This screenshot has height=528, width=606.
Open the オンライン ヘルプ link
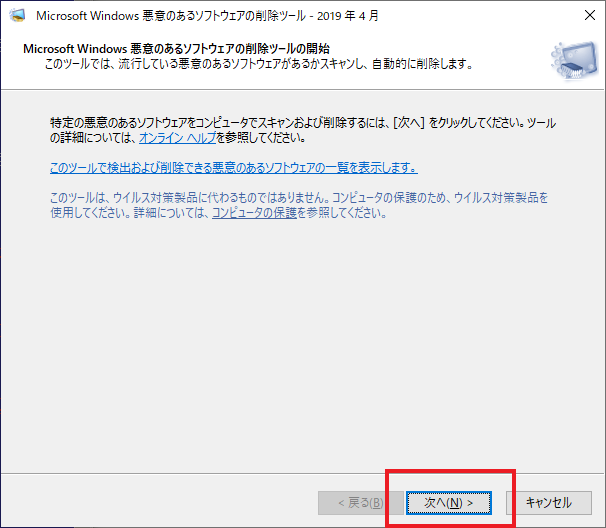(177, 138)
